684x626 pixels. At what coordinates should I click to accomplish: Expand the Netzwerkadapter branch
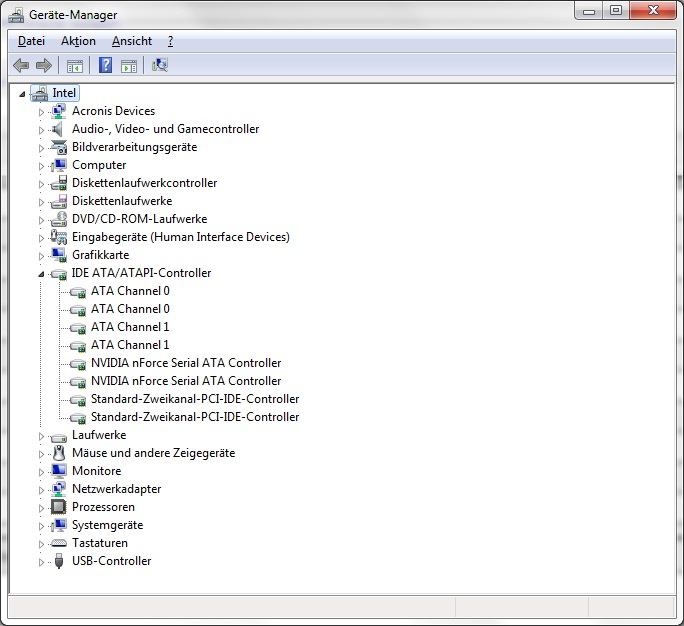point(41,490)
